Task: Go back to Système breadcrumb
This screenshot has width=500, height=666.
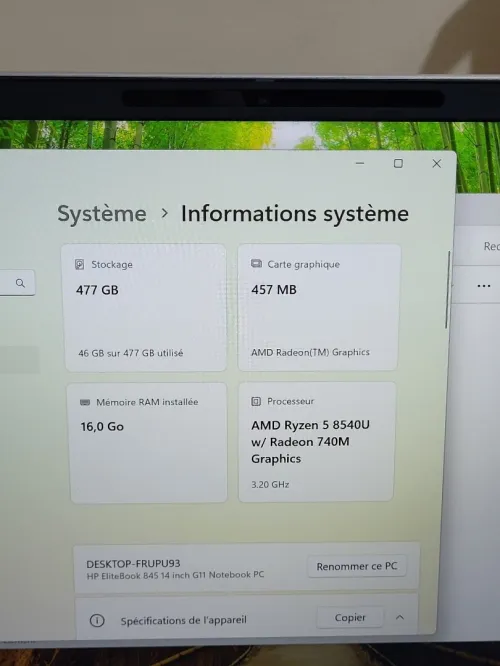Action: tap(102, 213)
